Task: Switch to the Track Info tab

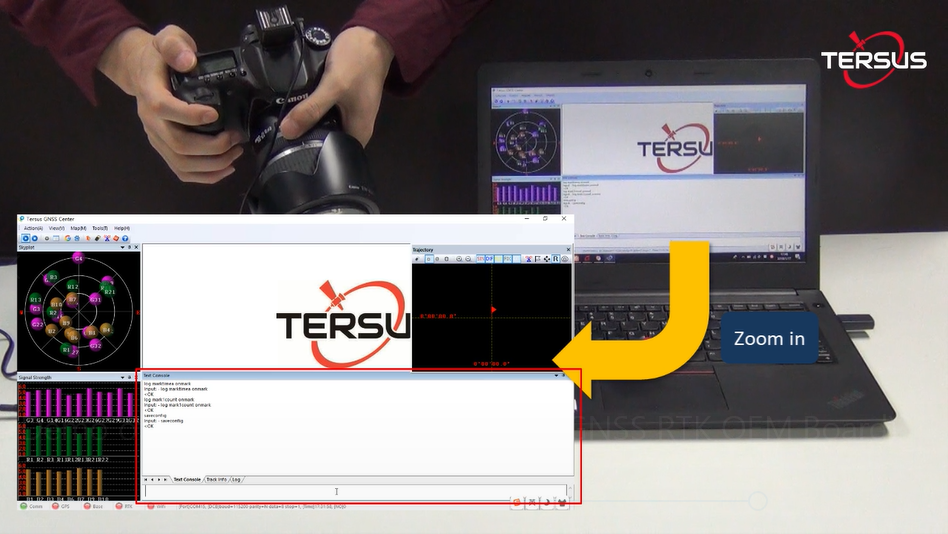Action: click(216, 479)
